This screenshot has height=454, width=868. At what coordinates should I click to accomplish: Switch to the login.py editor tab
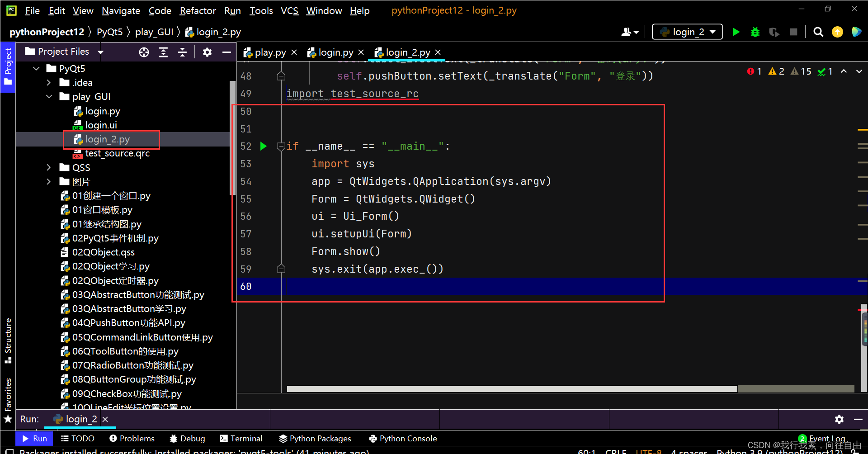[335, 52]
